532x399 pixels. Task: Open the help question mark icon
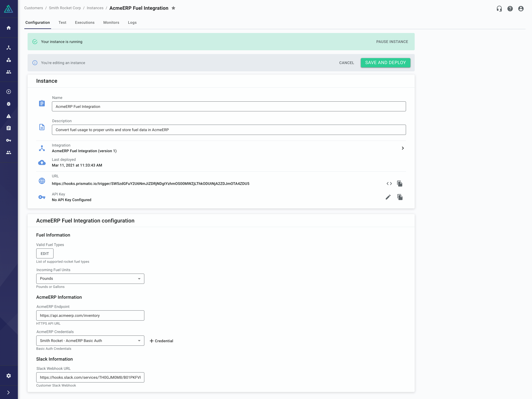(x=510, y=9)
